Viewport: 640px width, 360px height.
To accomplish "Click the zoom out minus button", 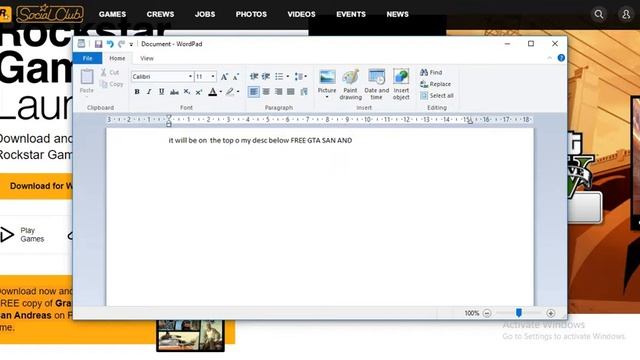I will (x=487, y=313).
